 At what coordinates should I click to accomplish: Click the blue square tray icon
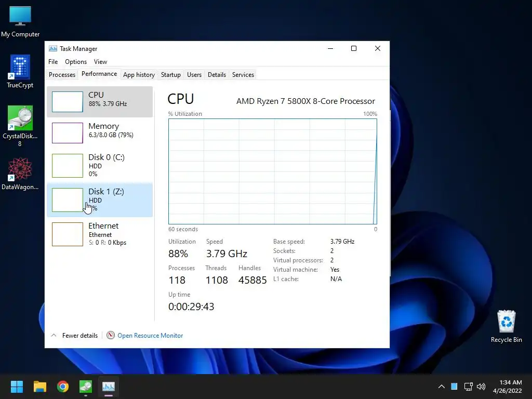coord(454,387)
